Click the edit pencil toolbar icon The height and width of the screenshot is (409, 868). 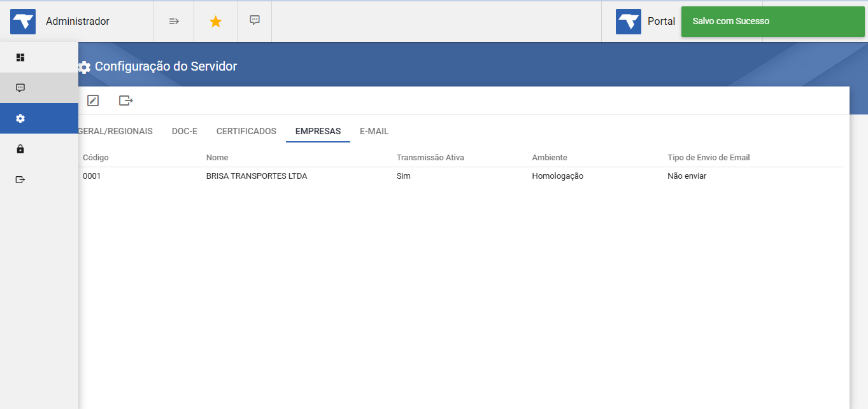pyautogui.click(x=93, y=101)
